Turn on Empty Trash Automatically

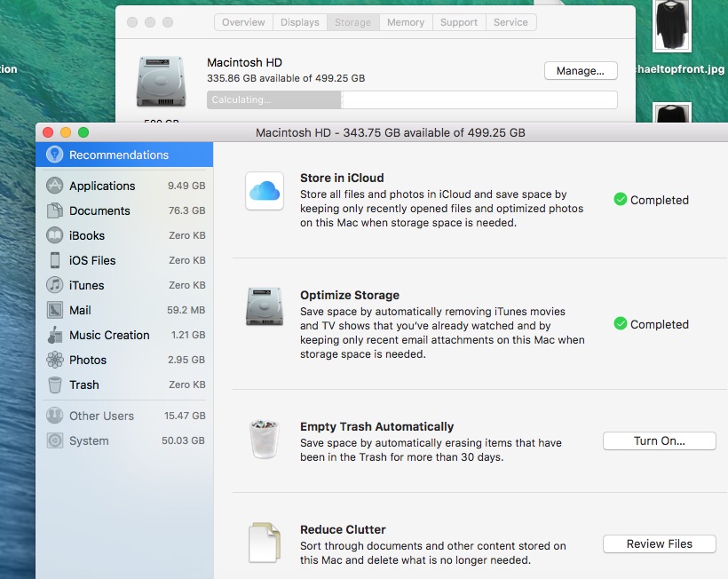pos(660,440)
